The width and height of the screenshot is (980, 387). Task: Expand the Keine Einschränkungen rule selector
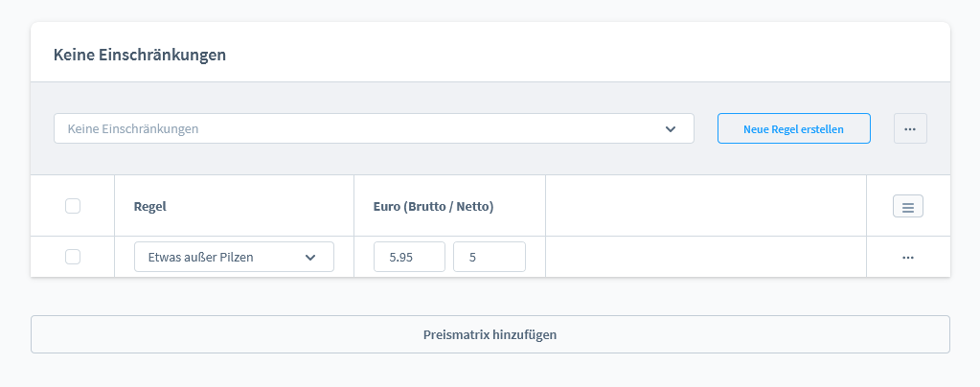[x=374, y=128]
